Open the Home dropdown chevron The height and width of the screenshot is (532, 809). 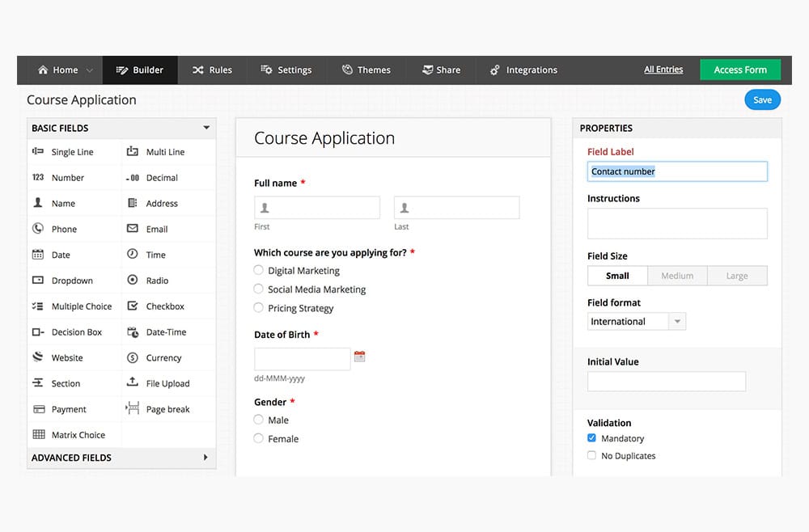point(90,70)
